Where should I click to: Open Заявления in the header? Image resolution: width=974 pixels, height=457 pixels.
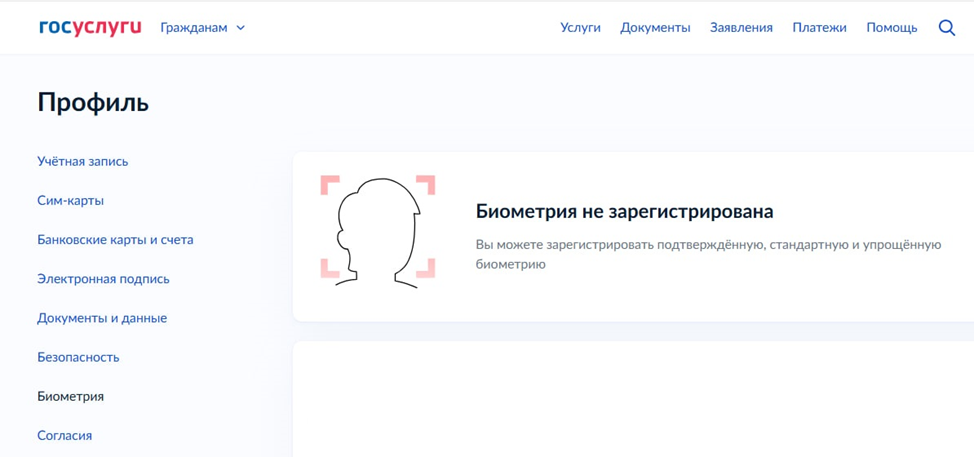[x=741, y=28]
